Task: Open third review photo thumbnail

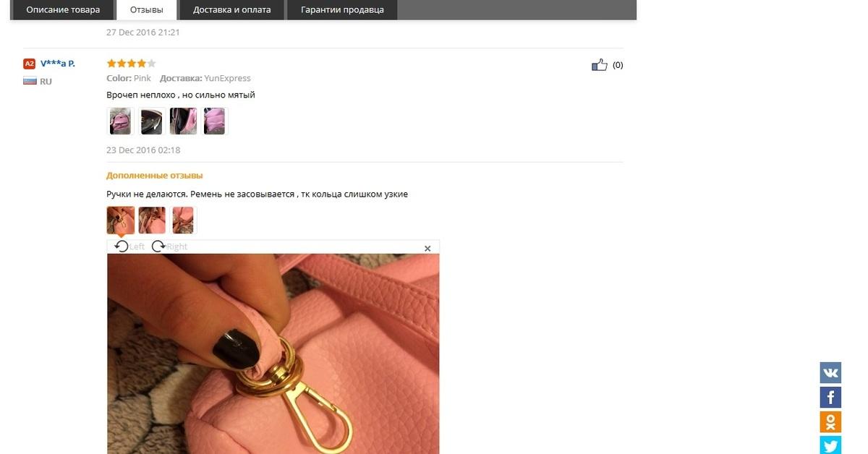Action: pos(183,121)
